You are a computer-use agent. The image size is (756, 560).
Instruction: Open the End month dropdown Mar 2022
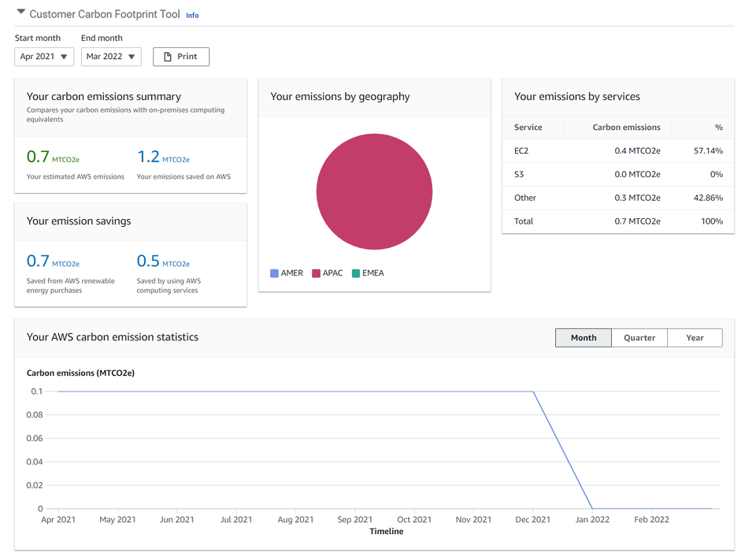[x=111, y=57]
